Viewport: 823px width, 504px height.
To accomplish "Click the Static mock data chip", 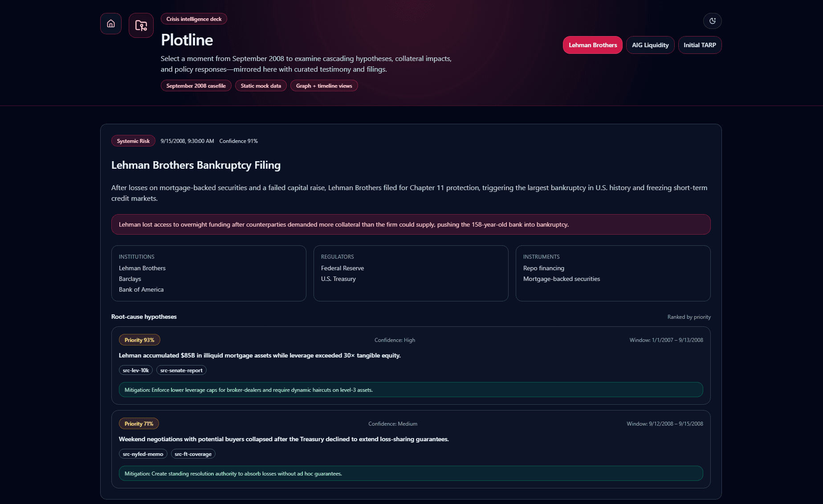I will click(x=261, y=85).
